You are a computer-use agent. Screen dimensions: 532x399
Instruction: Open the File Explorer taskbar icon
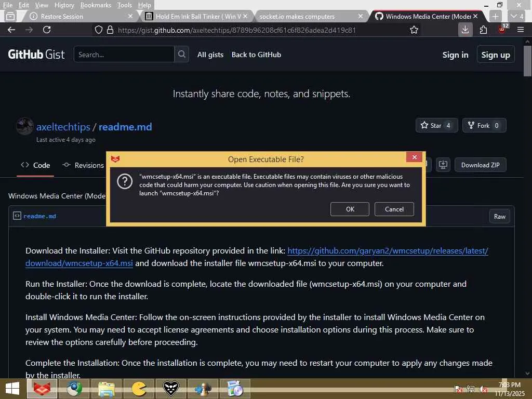107,389
